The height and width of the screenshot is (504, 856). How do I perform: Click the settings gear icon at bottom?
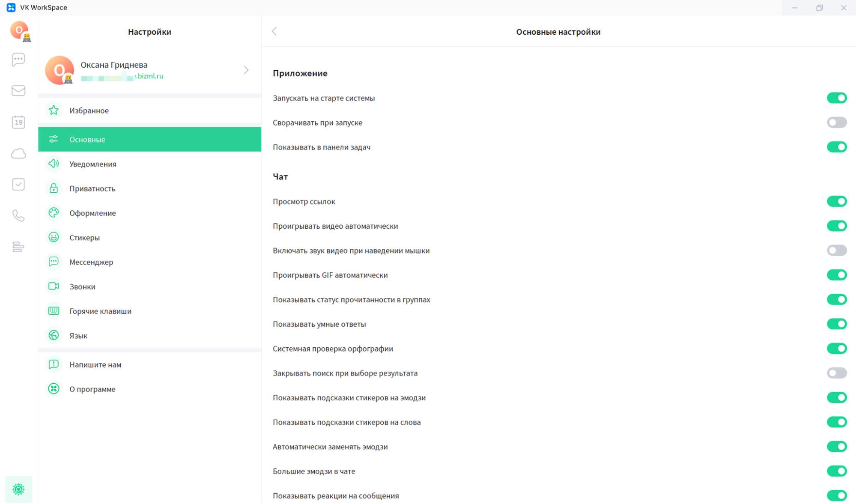pyautogui.click(x=18, y=489)
